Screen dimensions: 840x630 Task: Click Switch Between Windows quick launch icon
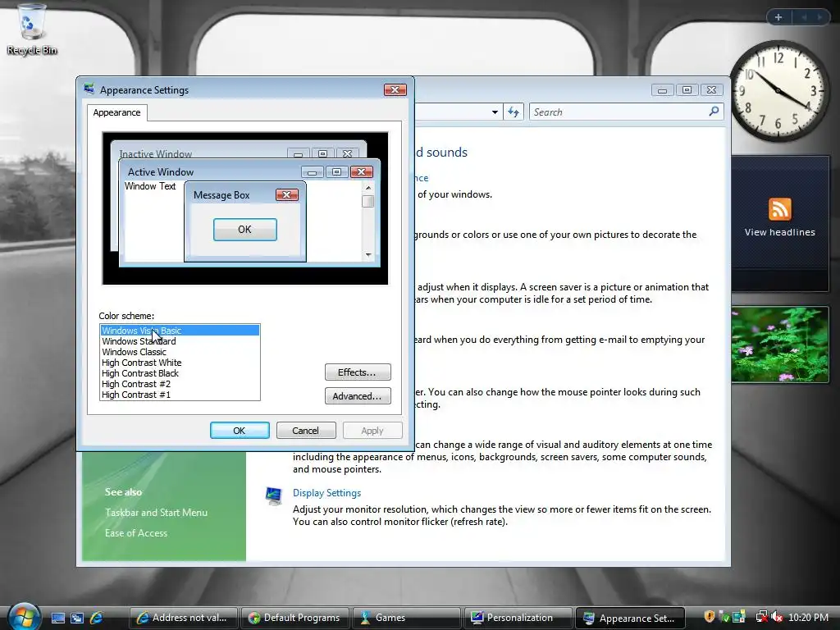[x=76, y=618]
